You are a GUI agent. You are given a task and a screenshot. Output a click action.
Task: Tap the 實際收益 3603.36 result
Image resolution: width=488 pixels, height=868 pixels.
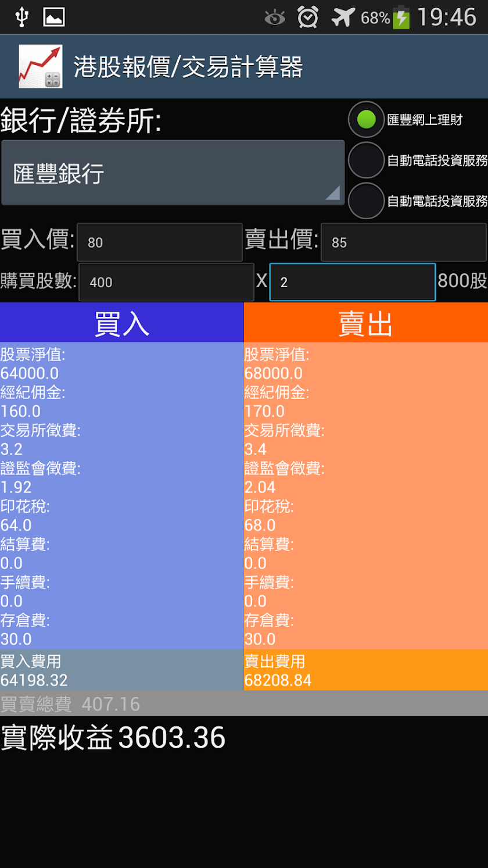coord(113,737)
